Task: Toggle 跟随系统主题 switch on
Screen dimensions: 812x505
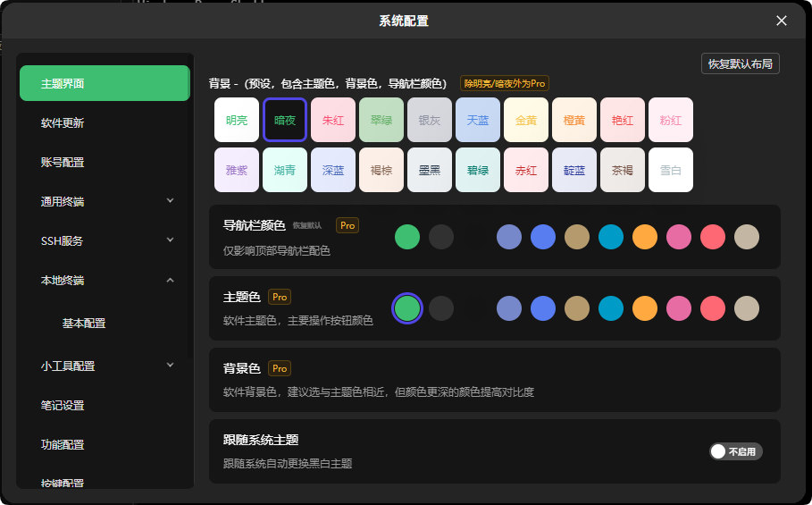Action: [735, 451]
